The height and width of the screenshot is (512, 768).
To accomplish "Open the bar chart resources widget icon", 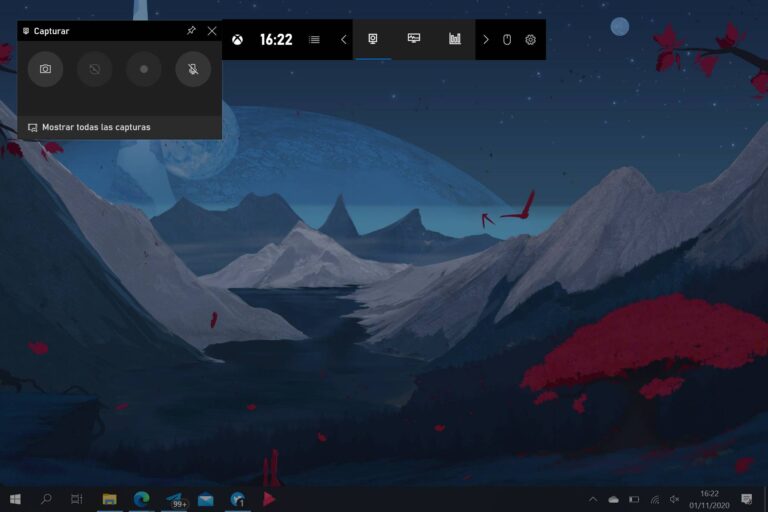I will (455, 39).
